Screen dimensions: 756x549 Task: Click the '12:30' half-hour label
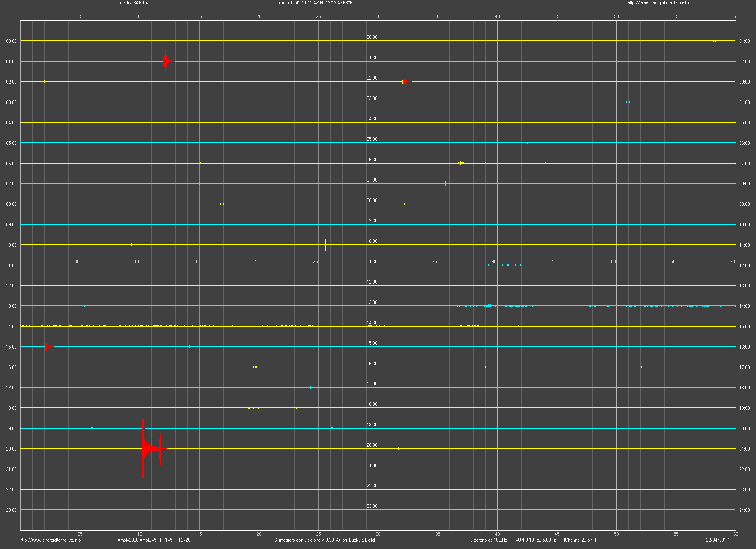[372, 282]
